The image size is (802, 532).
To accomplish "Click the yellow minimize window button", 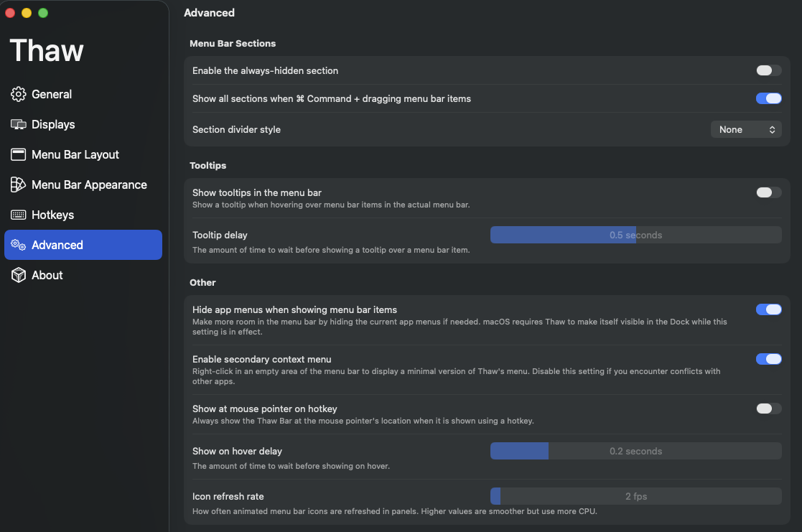I will point(27,13).
